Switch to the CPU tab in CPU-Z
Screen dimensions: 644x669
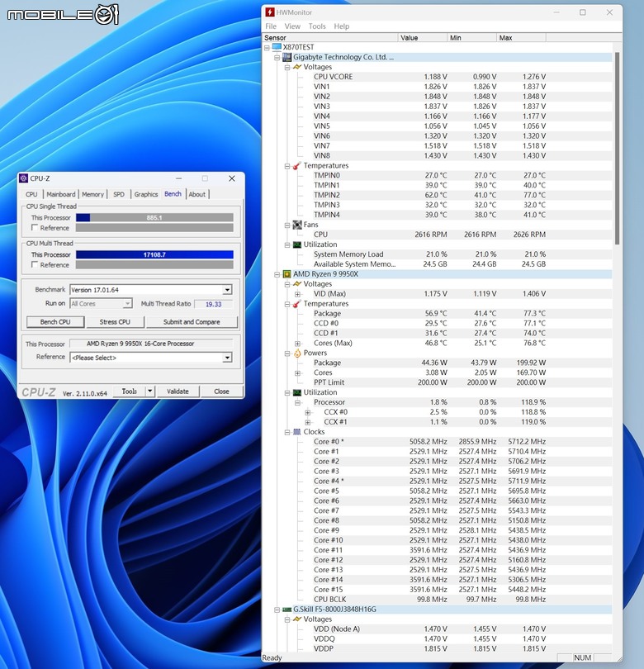point(31,194)
